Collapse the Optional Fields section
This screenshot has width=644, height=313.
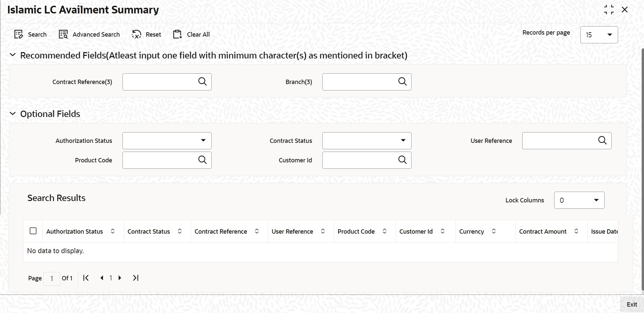click(x=13, y=114)
